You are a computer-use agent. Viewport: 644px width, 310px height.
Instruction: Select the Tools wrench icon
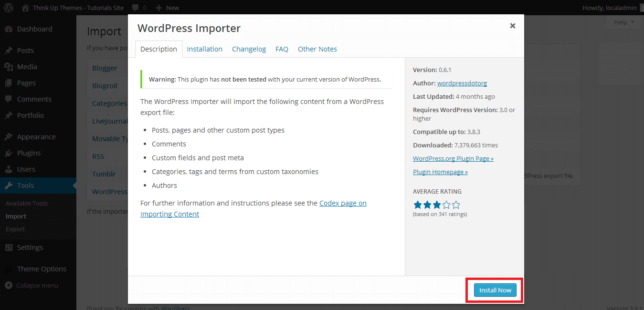pyautogui.click(x=9, y=186)
